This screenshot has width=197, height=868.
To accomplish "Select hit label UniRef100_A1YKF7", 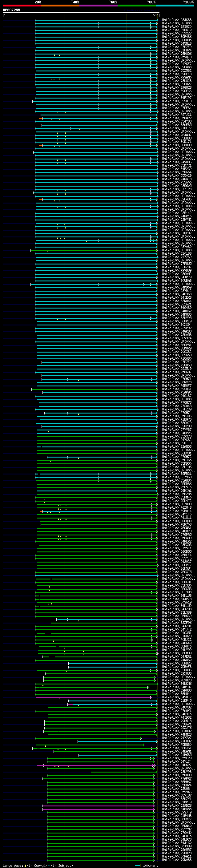I will click(x=177, y=64).
